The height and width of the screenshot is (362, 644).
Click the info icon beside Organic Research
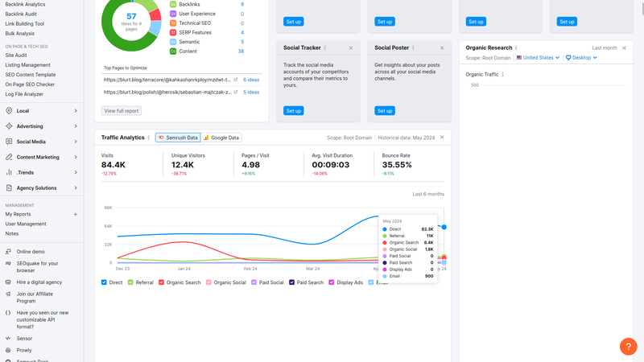point(516,48)
